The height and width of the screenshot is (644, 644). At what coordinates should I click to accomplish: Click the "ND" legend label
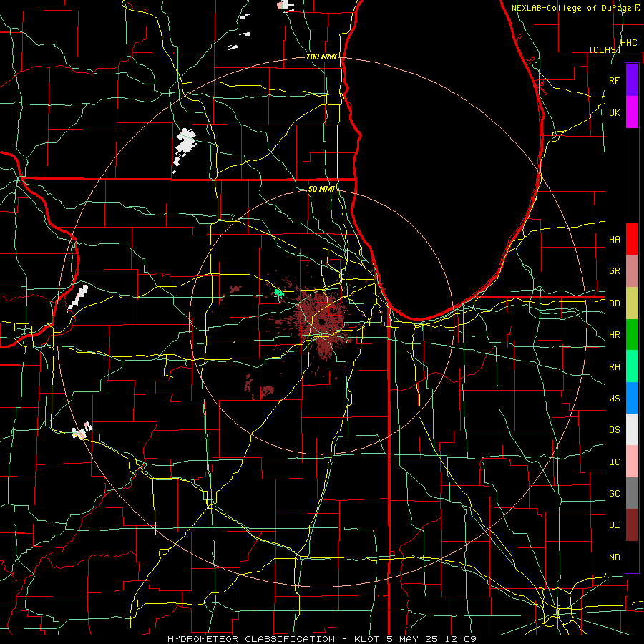point(614,557)
